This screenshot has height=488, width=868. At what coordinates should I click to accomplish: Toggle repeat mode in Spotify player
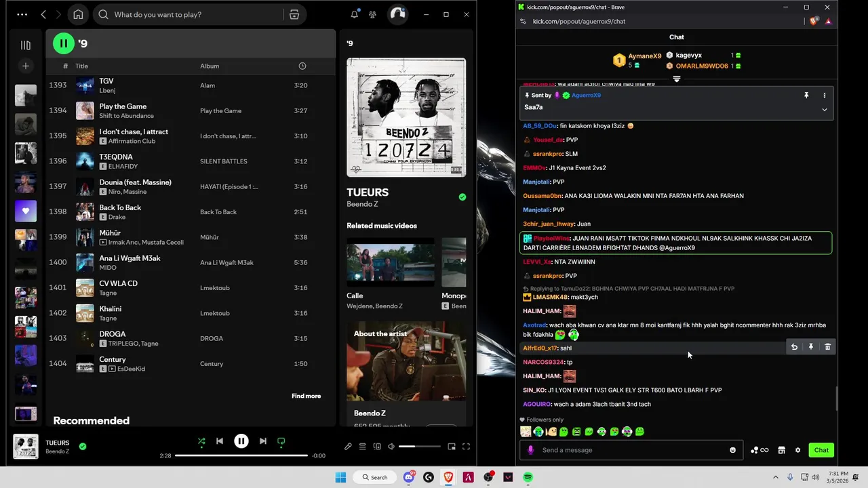pyautogui.click(x=281, y=441)
